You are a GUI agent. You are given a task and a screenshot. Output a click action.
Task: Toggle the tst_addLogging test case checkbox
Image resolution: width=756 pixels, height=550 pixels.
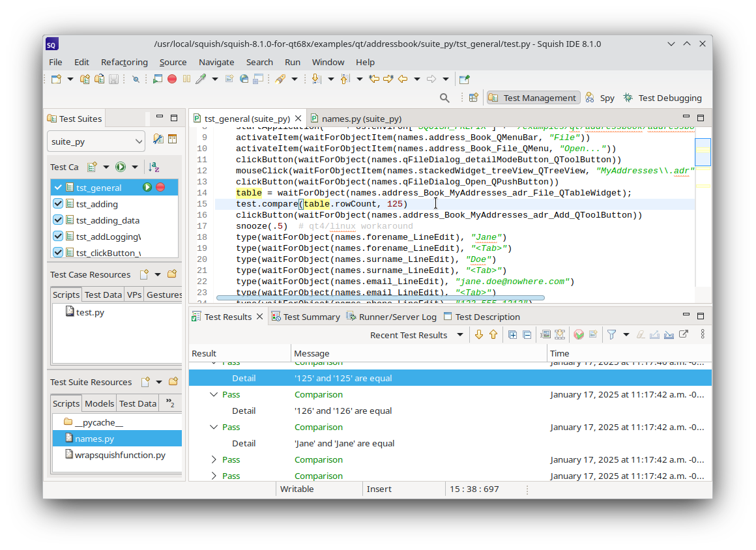point(58,237)
